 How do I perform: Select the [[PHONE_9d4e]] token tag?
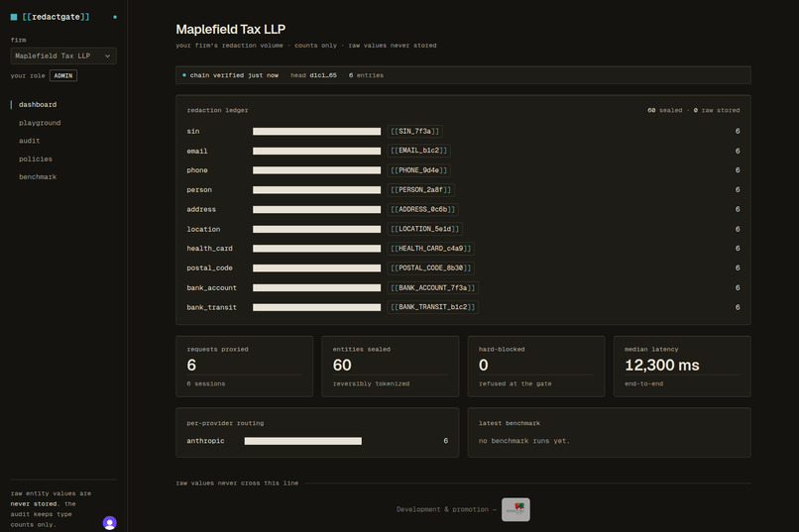pyautogui.click(x=419, y=170)
